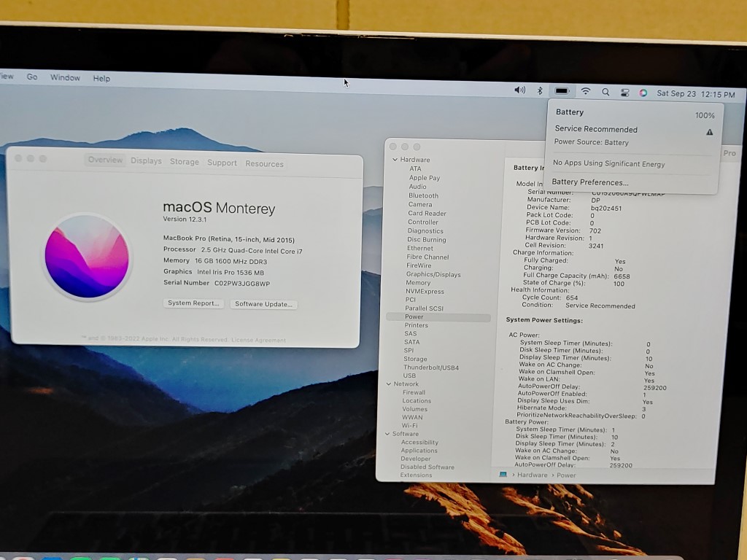
Task: Select the Overview tab
Action: (x=105, y=160)
